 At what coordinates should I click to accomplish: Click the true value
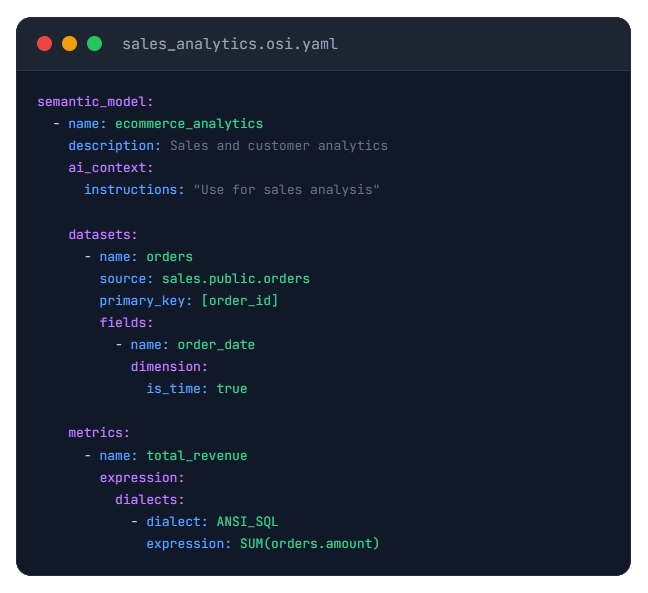[x=232, y=388]
